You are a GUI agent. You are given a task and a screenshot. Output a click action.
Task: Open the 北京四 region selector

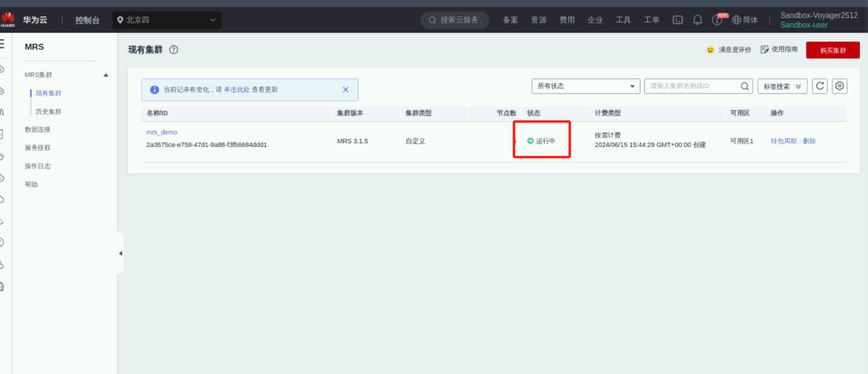167,20
